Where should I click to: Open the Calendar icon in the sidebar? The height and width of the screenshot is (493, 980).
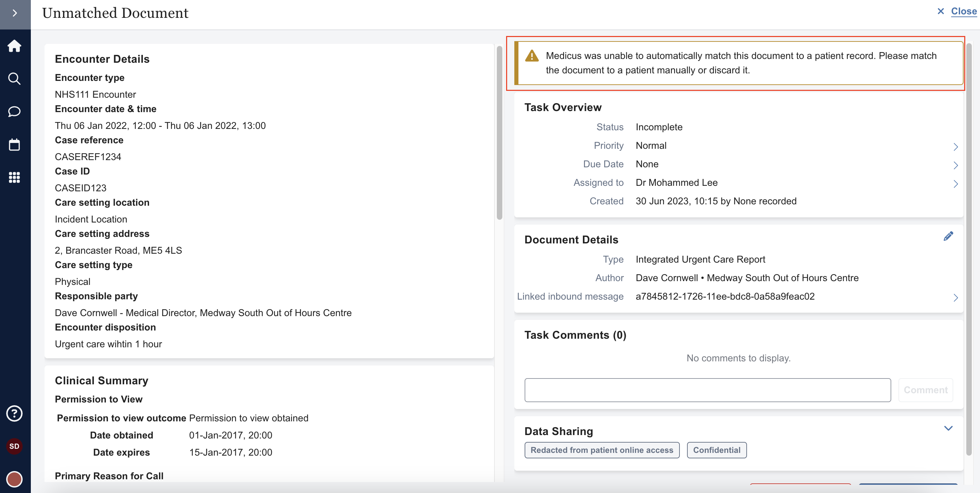[14, 145]
